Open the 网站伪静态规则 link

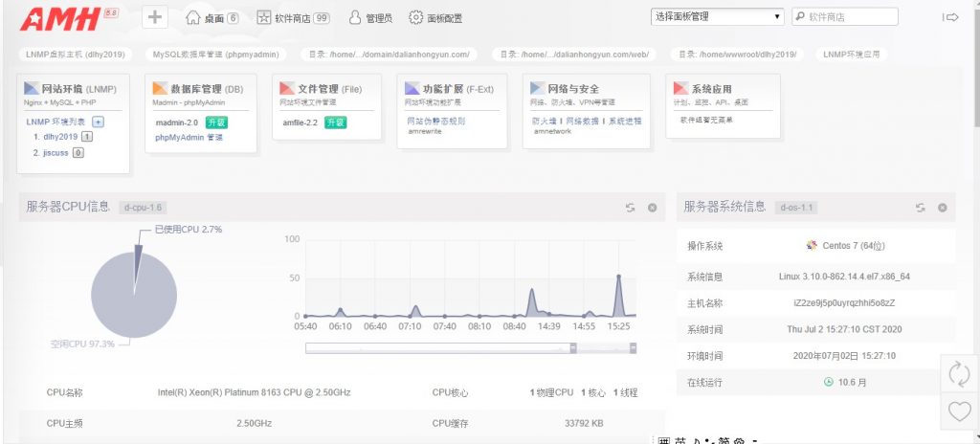pos(436,122)
